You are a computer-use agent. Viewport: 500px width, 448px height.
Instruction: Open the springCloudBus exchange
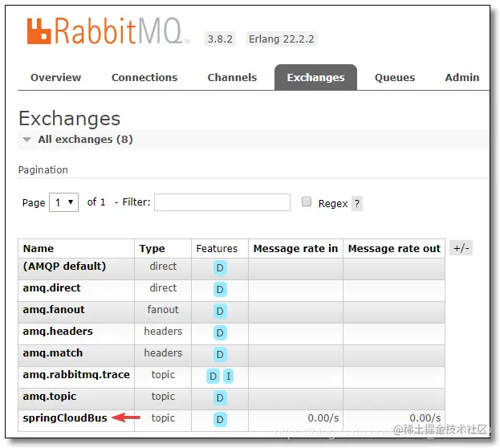[65, 418]
